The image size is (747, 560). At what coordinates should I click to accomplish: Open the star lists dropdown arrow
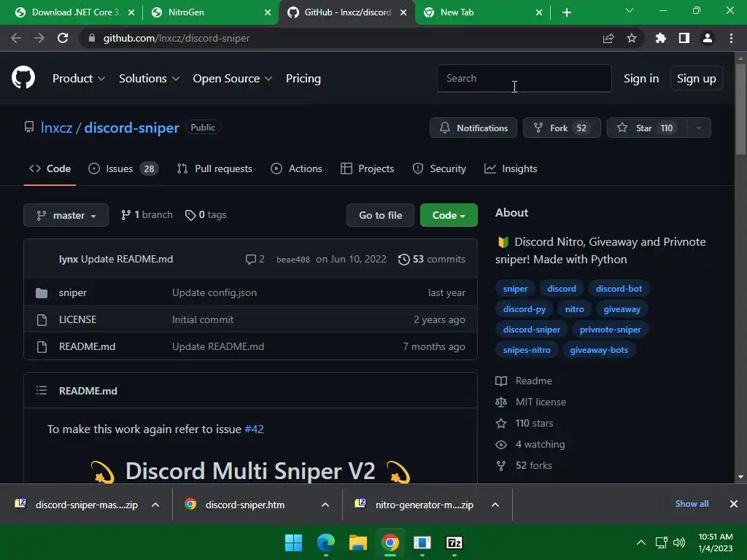[x=699, y=128]
